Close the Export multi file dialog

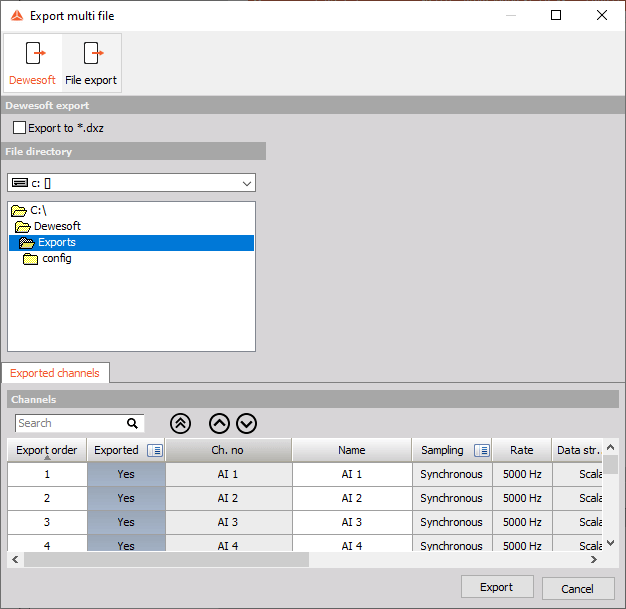pos(602,15)
